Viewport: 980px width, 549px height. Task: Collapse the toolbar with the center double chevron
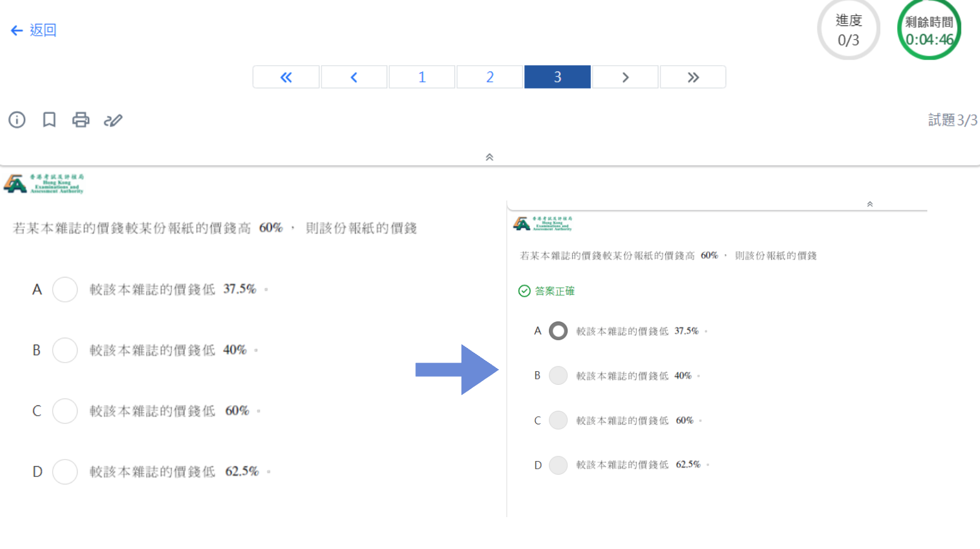pyautogui.click(x=489, y=157)
